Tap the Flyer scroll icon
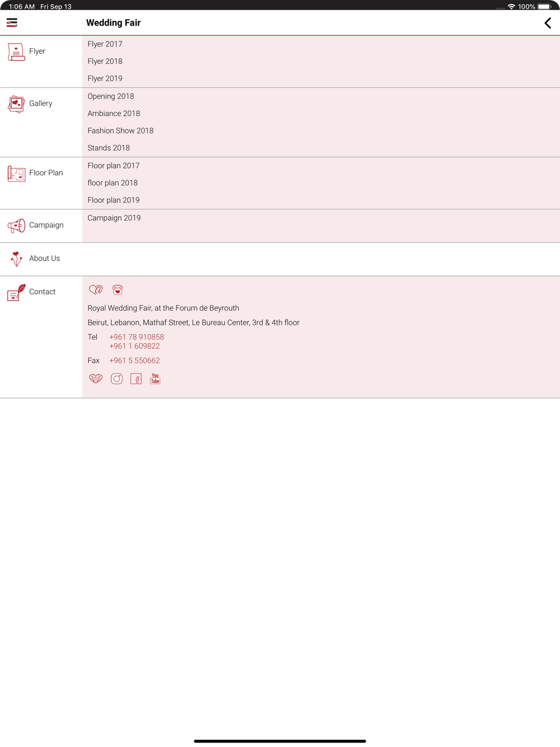Screen dimensions: 560x747 [x=16, y=52]
